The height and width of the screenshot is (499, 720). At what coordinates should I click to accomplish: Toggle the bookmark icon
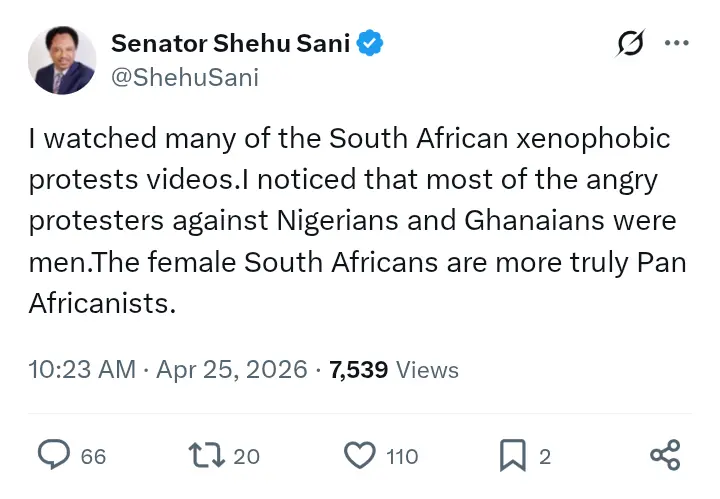click(x=512, y=456)
